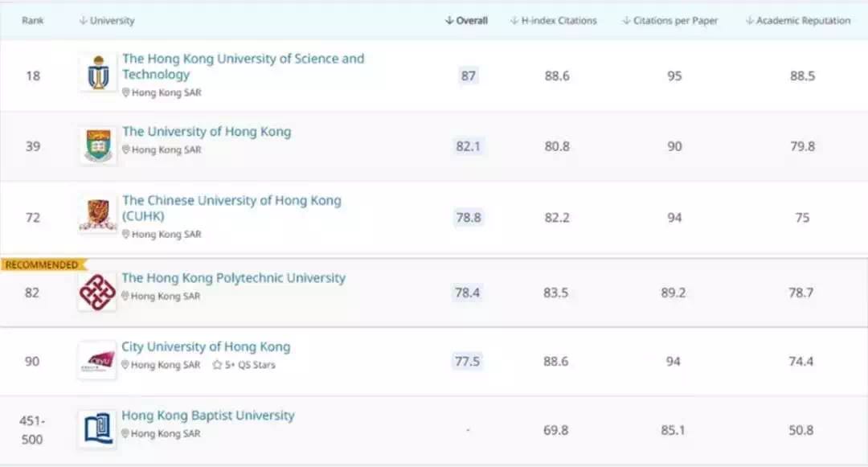Click the Recommended ribbon badge

click(42, 264)
